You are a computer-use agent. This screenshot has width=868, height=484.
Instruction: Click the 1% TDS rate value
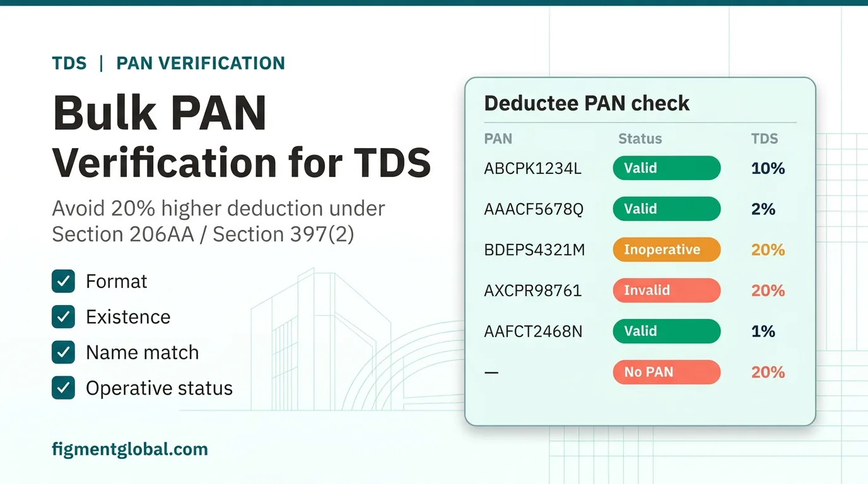click(x=763, y=331)
